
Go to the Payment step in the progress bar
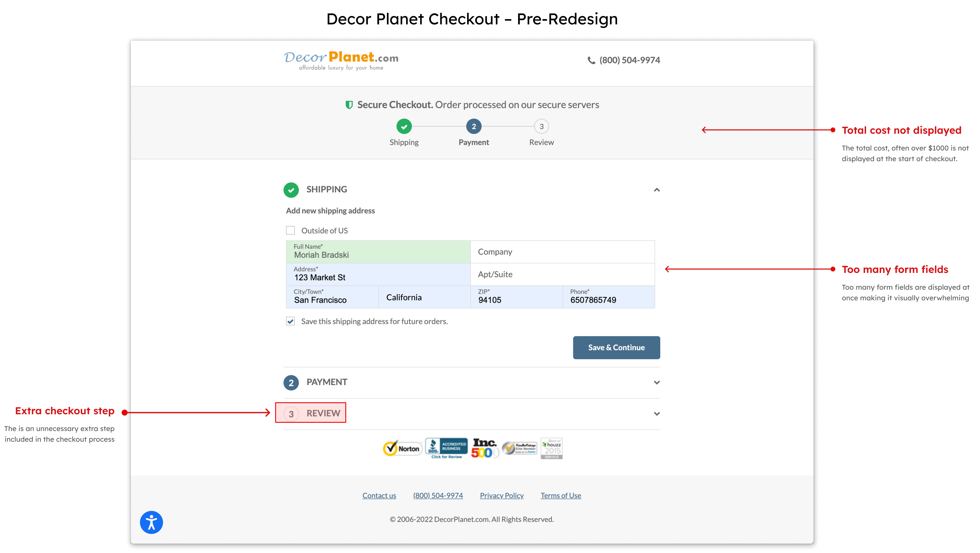tap(474, 127)
